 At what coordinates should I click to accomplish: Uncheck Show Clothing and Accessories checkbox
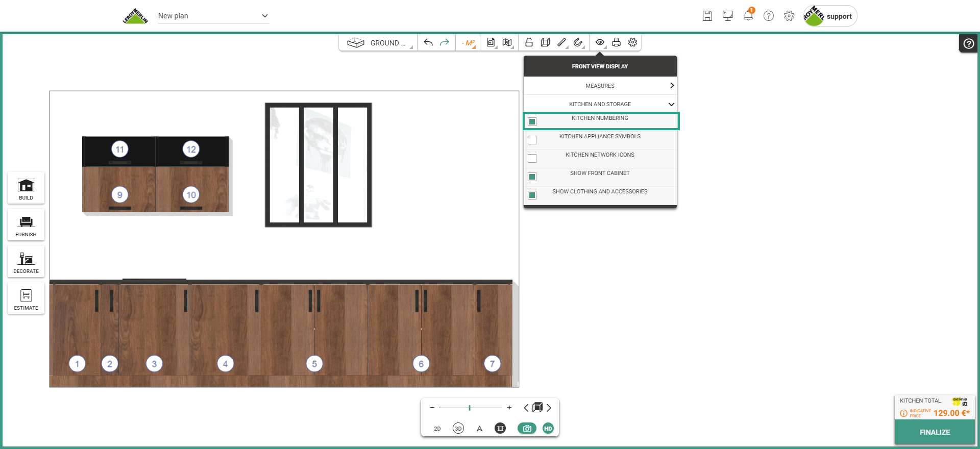[x=532, y=195]
